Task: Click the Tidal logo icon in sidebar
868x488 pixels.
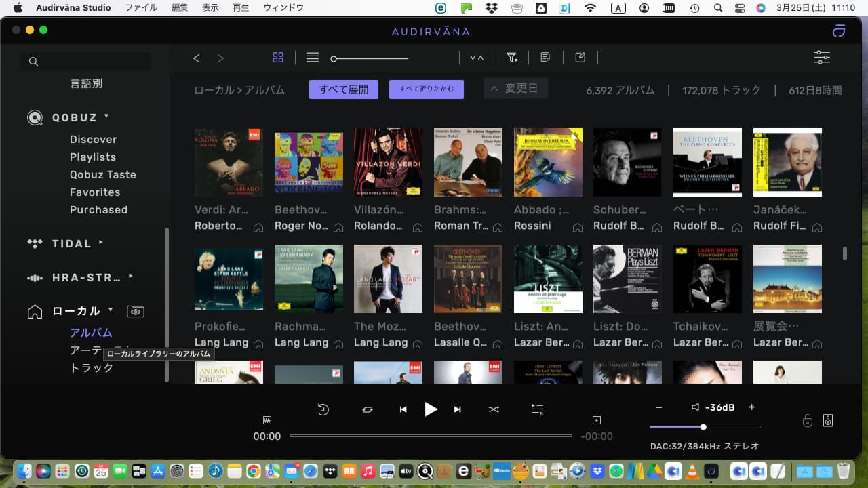Action: tap(35, 243)
